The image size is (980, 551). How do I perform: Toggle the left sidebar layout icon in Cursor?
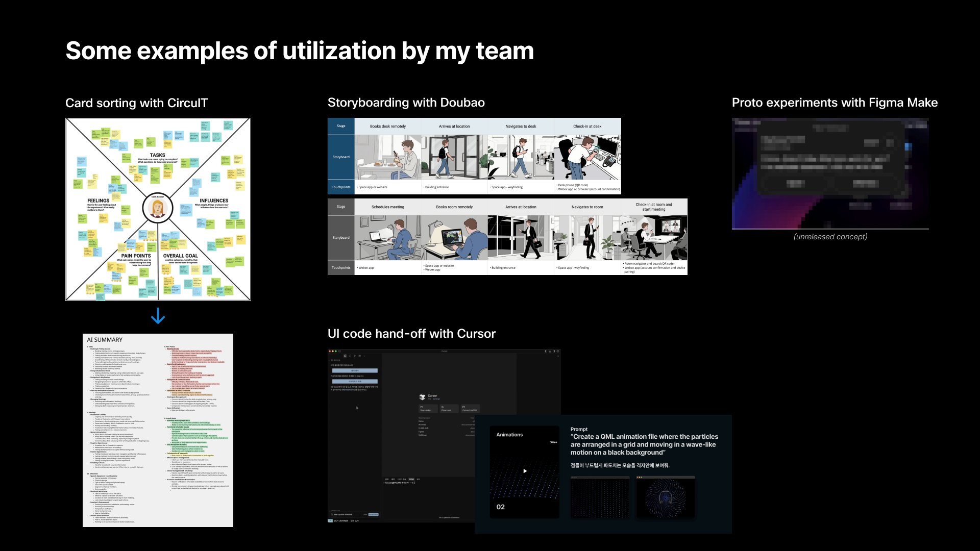click(546, 351)
